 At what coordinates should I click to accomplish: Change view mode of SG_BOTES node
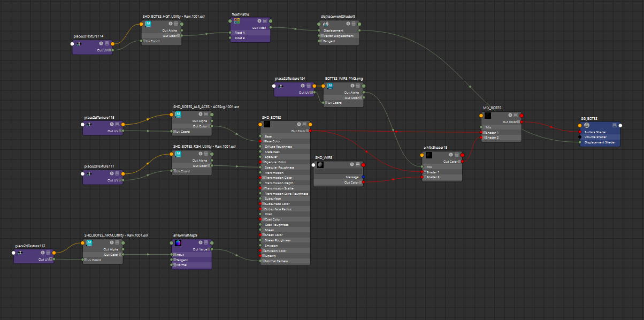pos(615,125)
